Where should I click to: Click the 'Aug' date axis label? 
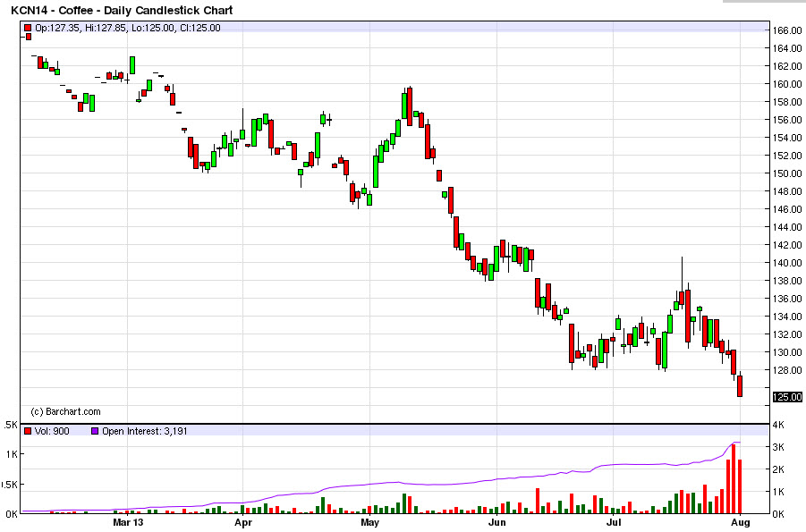(740, 523)
